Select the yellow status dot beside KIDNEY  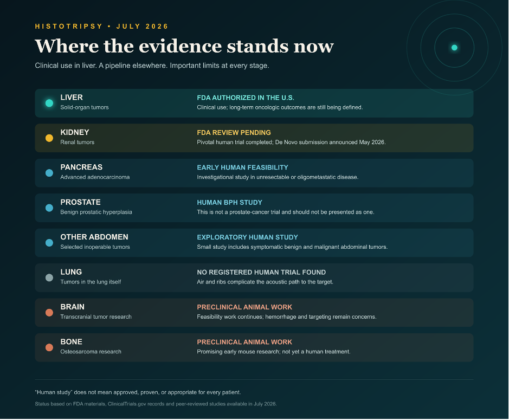click(49, 138)
